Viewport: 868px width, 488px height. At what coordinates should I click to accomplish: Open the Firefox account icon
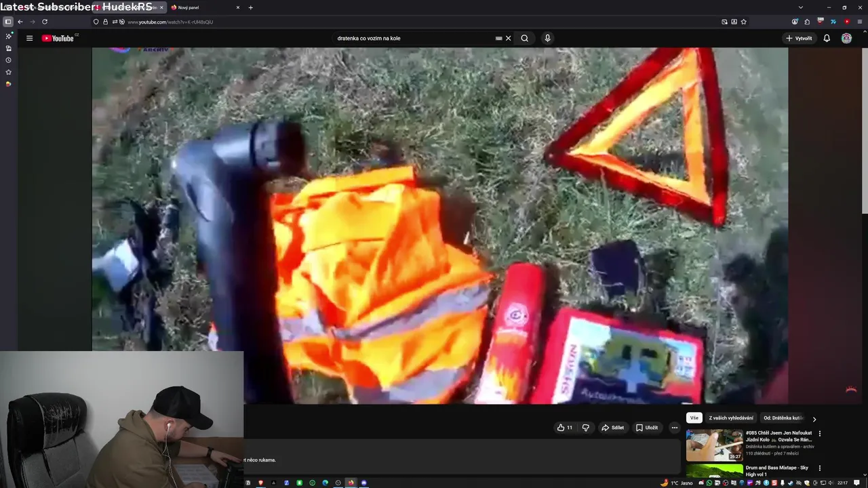(x=795, y=22)
